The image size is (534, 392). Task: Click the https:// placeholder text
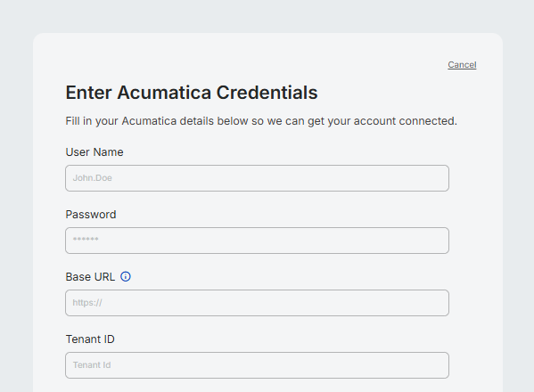coord(87,303)
